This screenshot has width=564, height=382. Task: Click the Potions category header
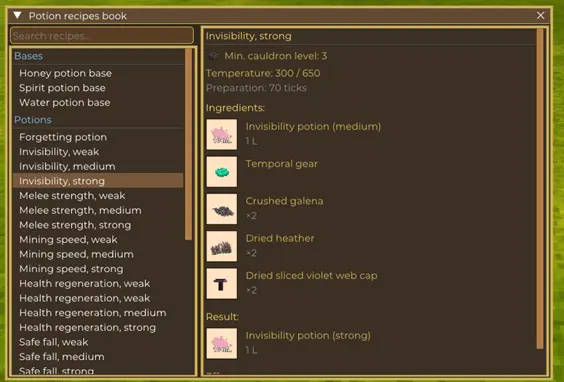[33, 120]
